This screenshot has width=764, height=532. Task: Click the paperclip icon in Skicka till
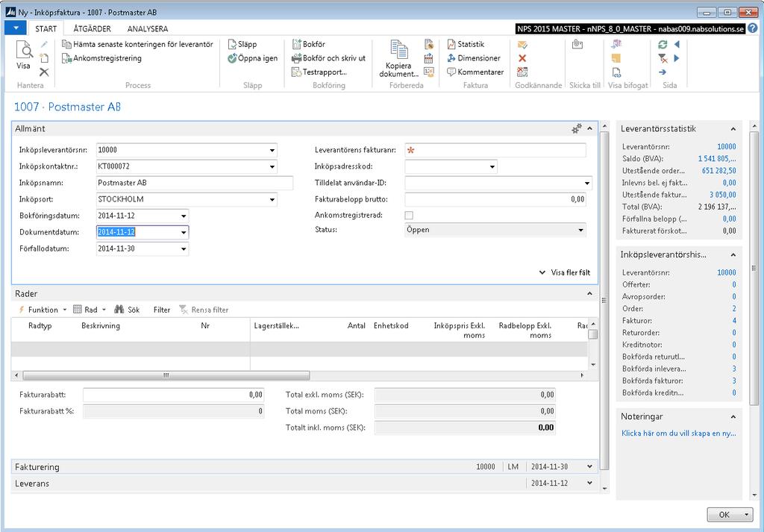(577, 44)
